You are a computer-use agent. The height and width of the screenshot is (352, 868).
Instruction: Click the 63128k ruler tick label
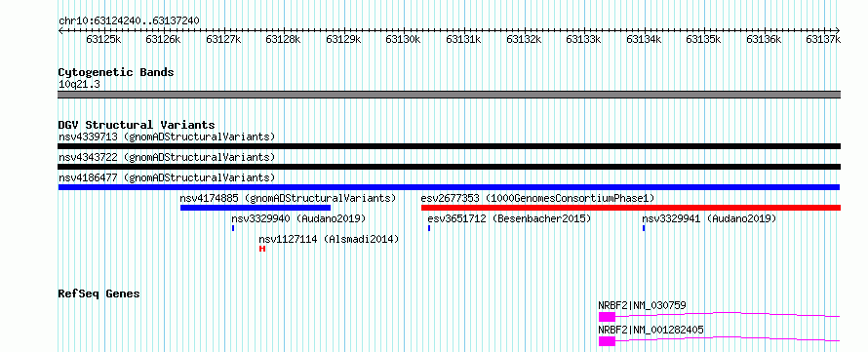point(284,39)
